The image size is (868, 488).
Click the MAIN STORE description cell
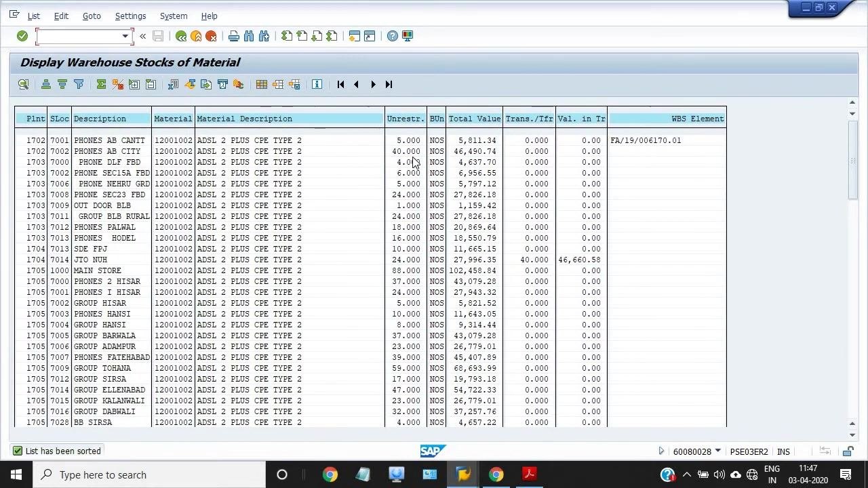(98, 270)
